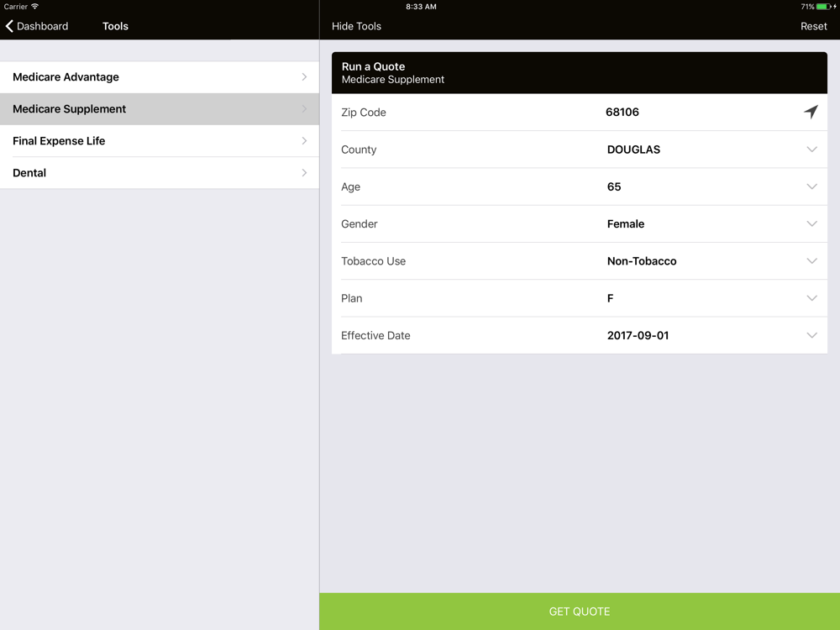Screen dimensions: 840x630
Task: Select Final Expense Life in Tools list
Action: [x=160, y=141]
